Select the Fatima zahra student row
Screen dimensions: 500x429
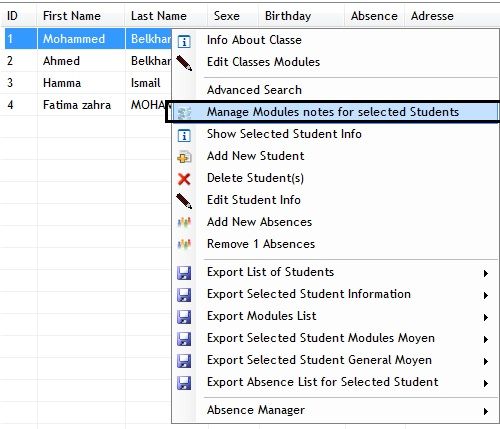[x=86, y=105]
